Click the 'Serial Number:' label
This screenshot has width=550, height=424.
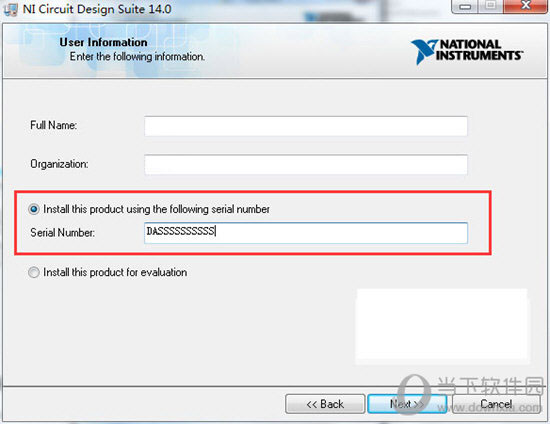[x=62, y=233]
